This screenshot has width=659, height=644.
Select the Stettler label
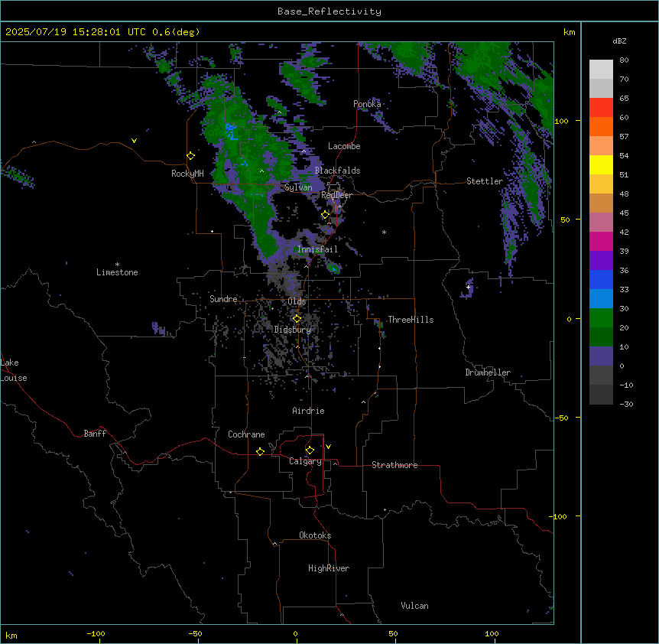(485, 181)
